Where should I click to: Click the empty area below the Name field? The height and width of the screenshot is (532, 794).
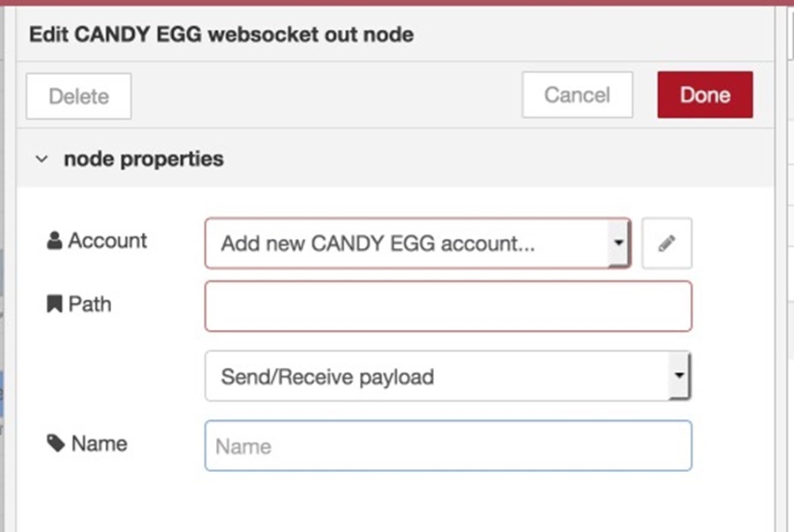[395, 502]
